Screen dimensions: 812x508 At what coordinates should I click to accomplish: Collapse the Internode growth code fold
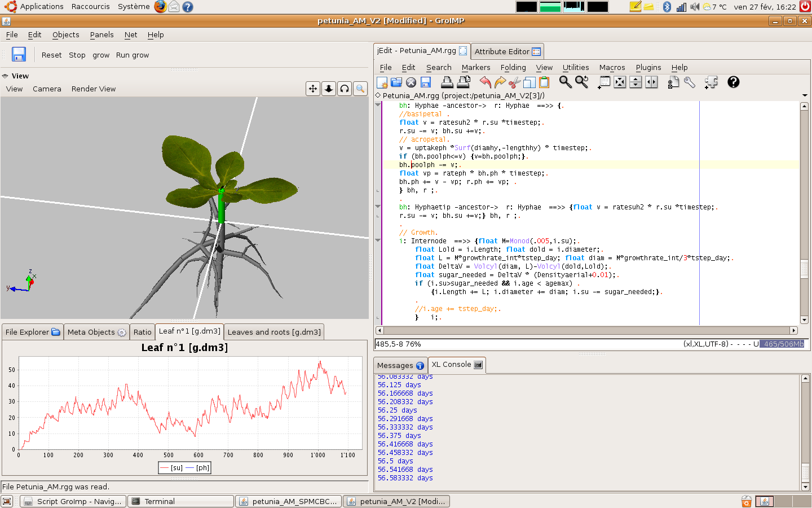[378, 240]
